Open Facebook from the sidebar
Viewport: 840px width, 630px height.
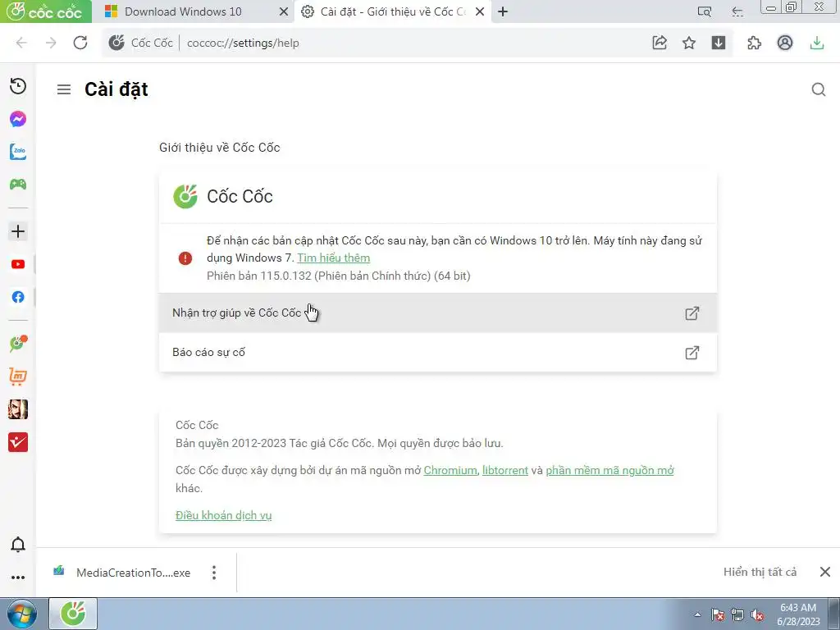(x=18, y=297)
